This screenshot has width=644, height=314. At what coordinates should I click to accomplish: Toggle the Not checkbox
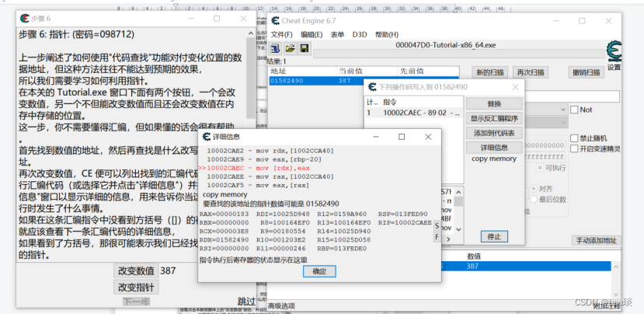click(574, 110)
